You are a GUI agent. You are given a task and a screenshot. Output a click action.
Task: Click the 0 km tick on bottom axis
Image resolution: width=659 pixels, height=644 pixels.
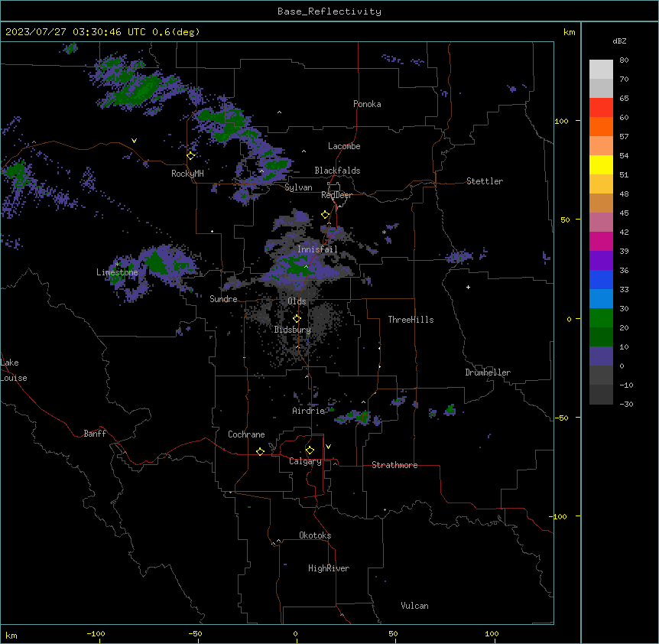pyautogui.click(x=295, y=633)
